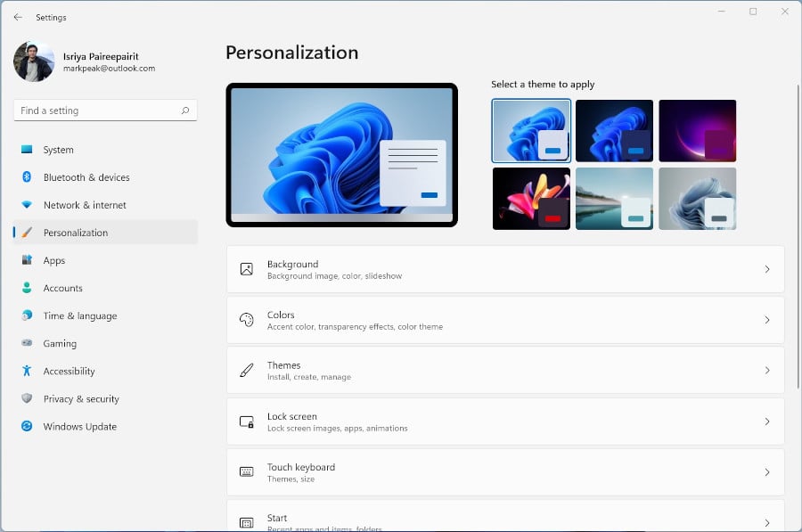Open the Accounts category
The image size is (802, 532).
[x=105, y=288]
